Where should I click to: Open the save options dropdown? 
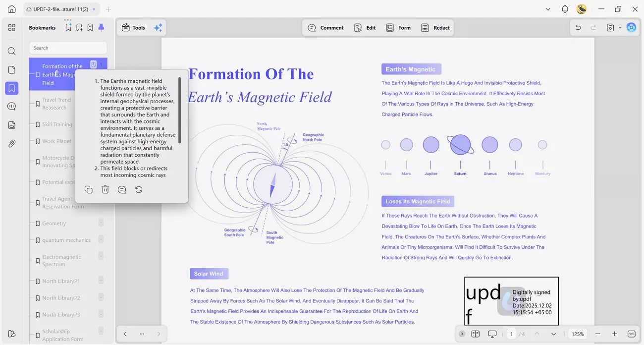point(620,27)
